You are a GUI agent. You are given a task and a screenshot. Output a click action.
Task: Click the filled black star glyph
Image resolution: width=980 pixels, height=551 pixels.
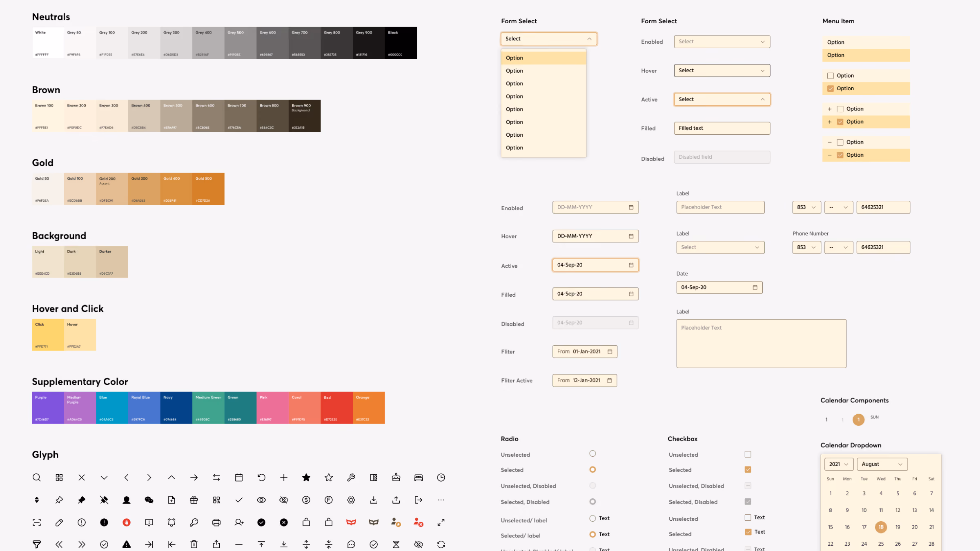(306, 478)
